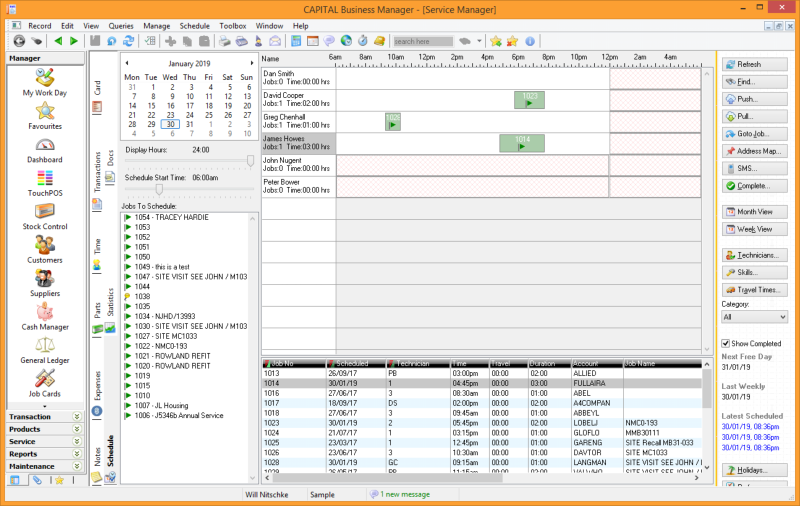Toggle Show Completed checkbox
This screenshot has height=506, width=800.
pyautogui.click(x=726, y=343)
